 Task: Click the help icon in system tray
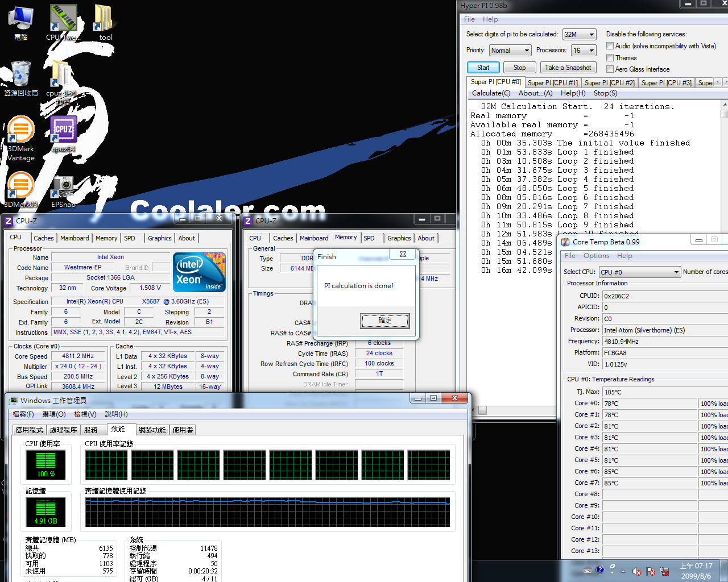point(599,570)
